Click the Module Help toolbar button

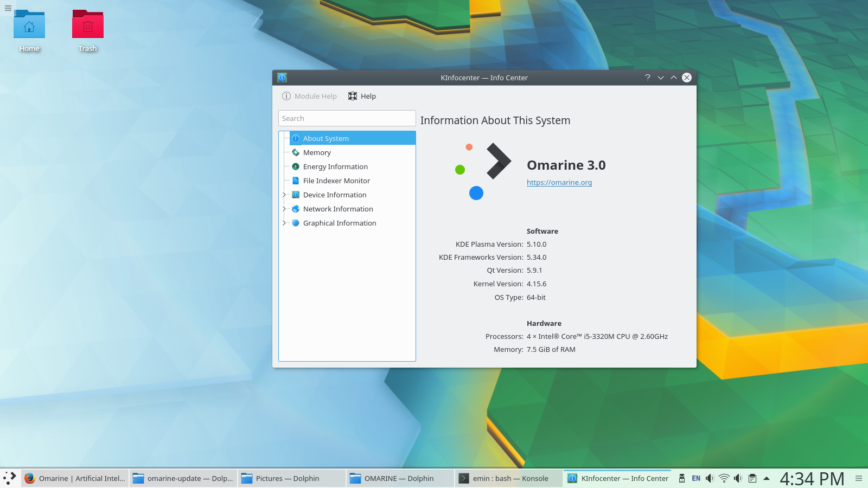click(x=309, y=96)
